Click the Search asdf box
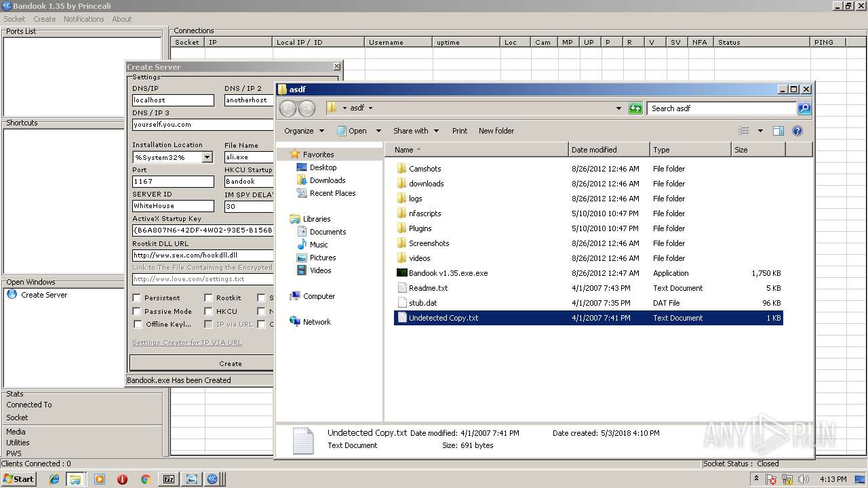 coord(722,108)
